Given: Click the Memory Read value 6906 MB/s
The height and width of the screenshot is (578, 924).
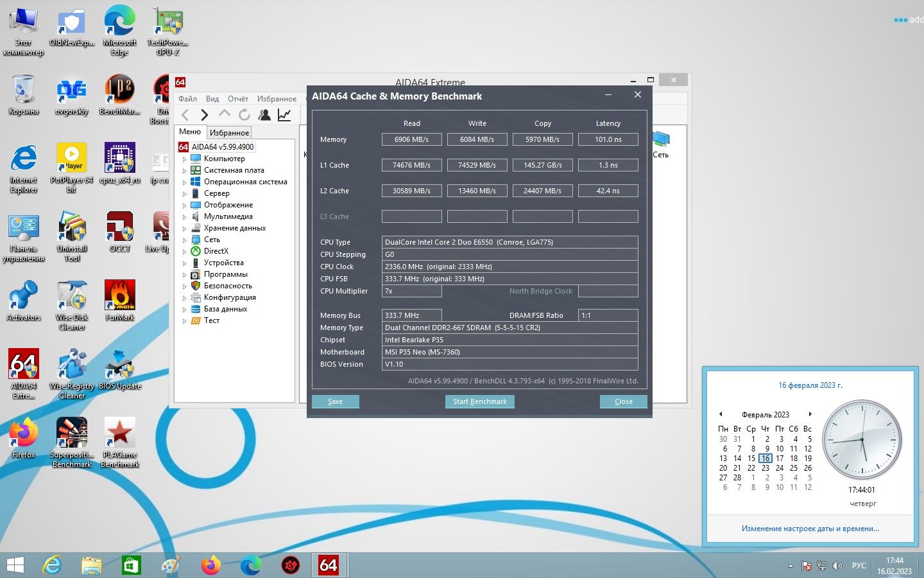Looking at the screenshot, I should pos(411,139).
